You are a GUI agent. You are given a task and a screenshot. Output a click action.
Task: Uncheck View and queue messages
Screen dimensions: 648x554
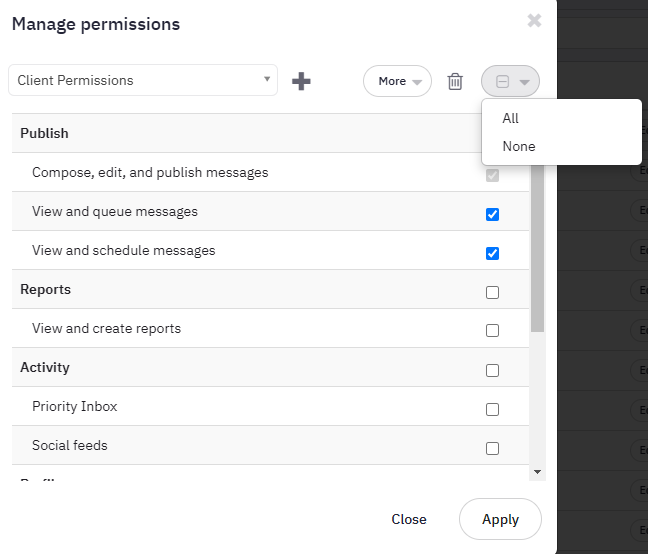pyautogui.click(x=492, y=214)
